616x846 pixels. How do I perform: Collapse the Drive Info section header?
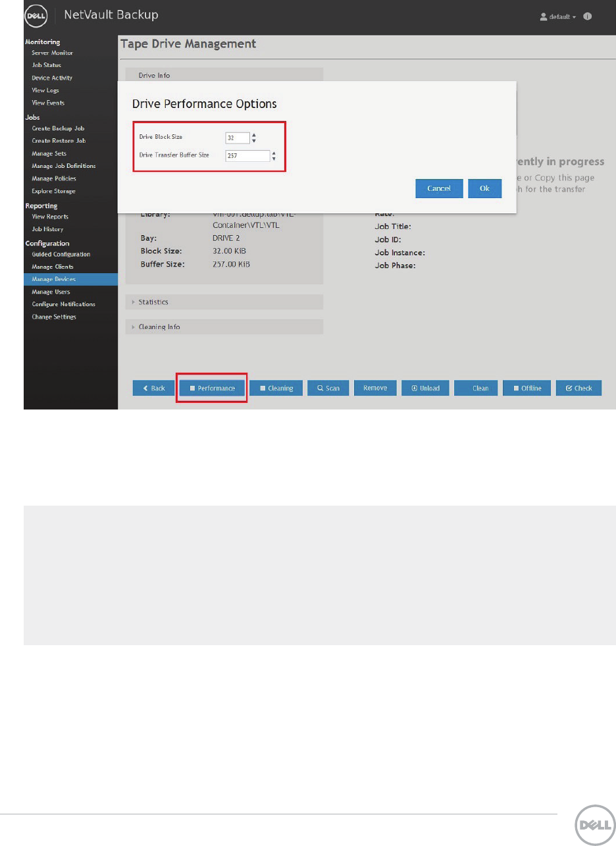224,74
